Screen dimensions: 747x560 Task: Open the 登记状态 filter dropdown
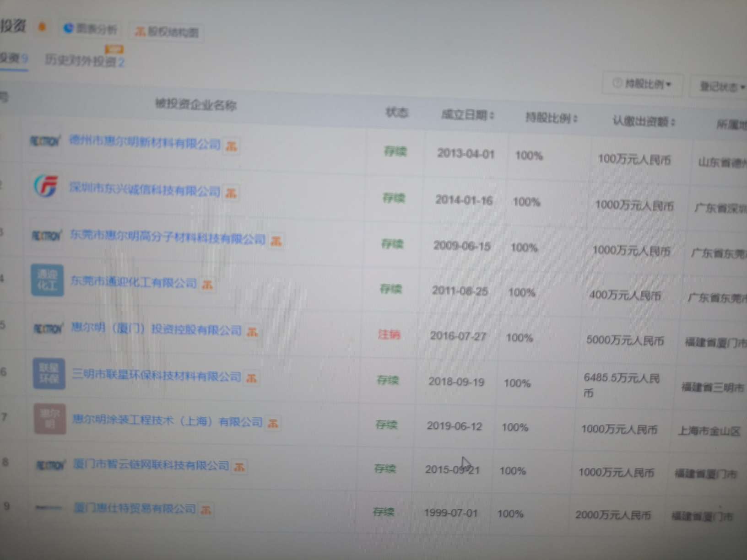721,86
